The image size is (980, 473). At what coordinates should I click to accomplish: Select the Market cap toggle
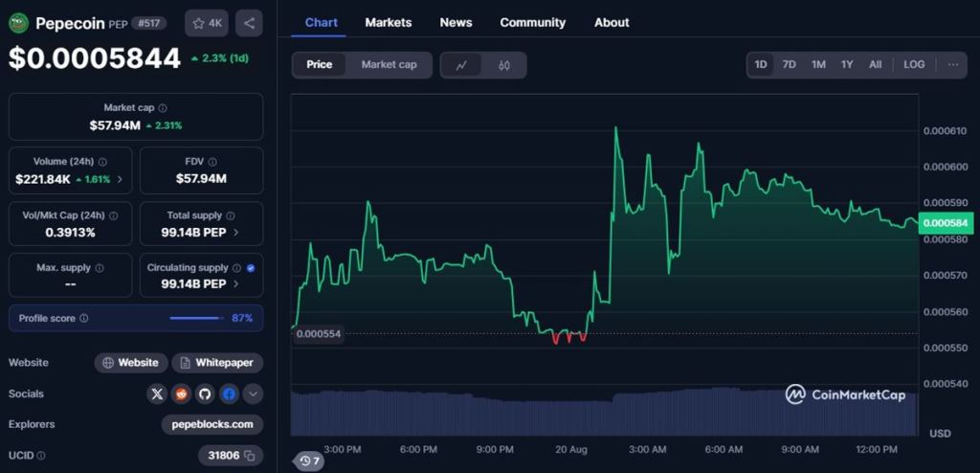click(x=389, y=64)
